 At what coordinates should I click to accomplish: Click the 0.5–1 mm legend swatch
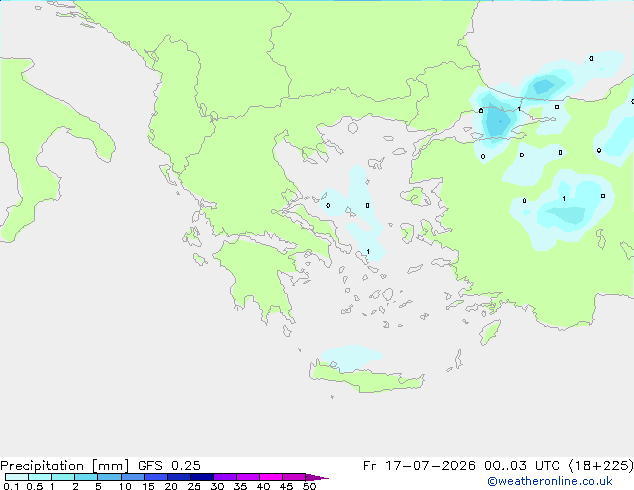(x=40, y=477)
